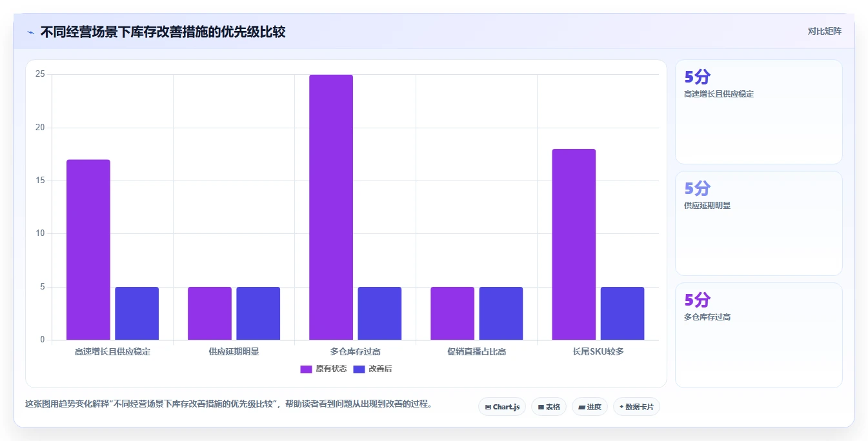
Task: Click the y-axis value 20
Action: [40, 128]
